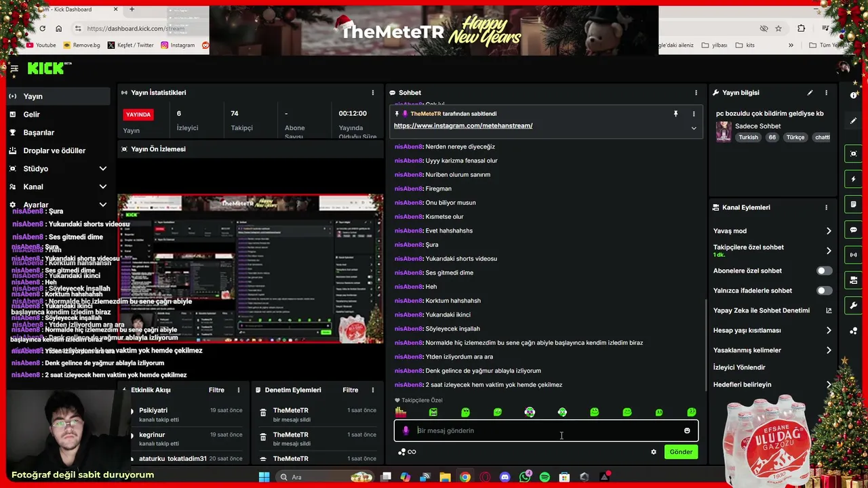Open Instagram bookmark in bookmarks bar
Screen dimensions: 868x488
click(x=178, y=45)
